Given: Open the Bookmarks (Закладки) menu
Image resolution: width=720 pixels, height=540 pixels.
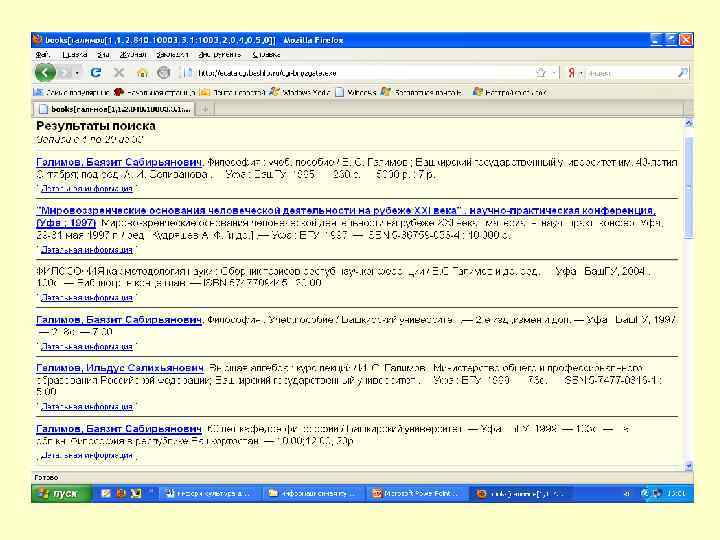Looking at the screenshot, I should [172, 55].
